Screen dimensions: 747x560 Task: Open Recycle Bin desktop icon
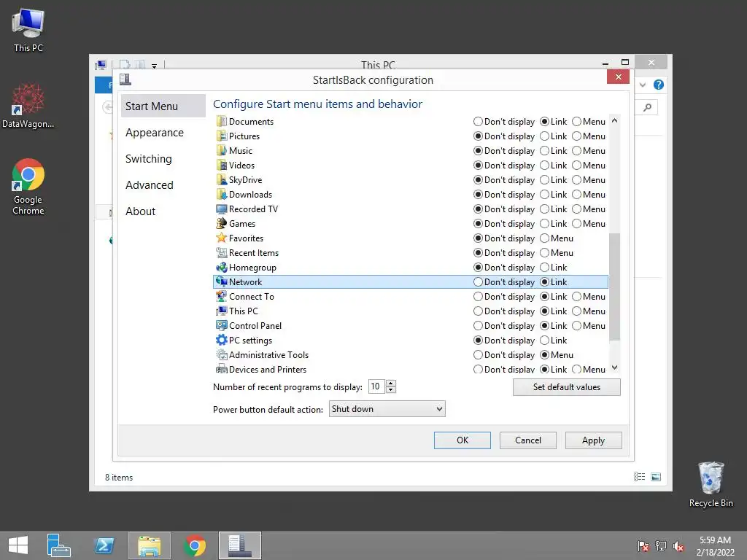[x=711, y=484]
